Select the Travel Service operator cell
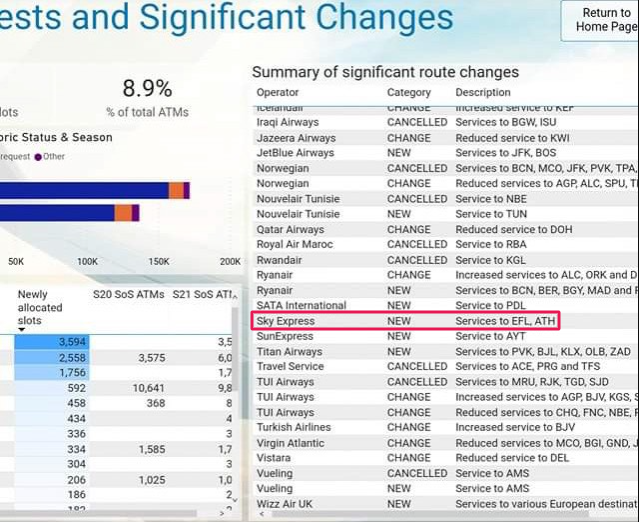The image size is (639, 522). (x=290, y=366)
